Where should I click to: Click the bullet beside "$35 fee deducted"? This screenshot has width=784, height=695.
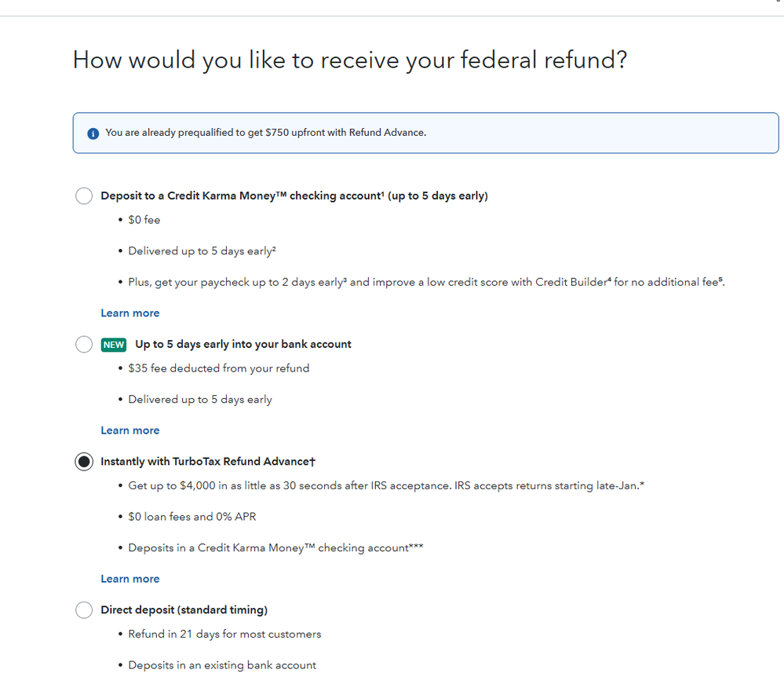(x=120, y=368)
